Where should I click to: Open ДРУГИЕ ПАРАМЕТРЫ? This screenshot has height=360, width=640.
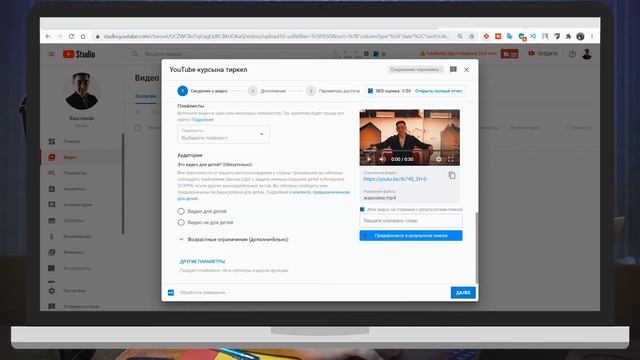[x=202, y=261]
